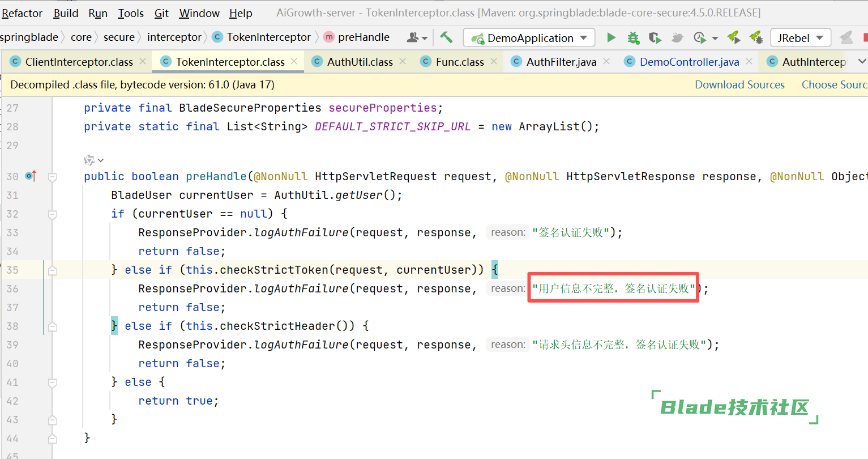Open the Run menu

point(98,13)
